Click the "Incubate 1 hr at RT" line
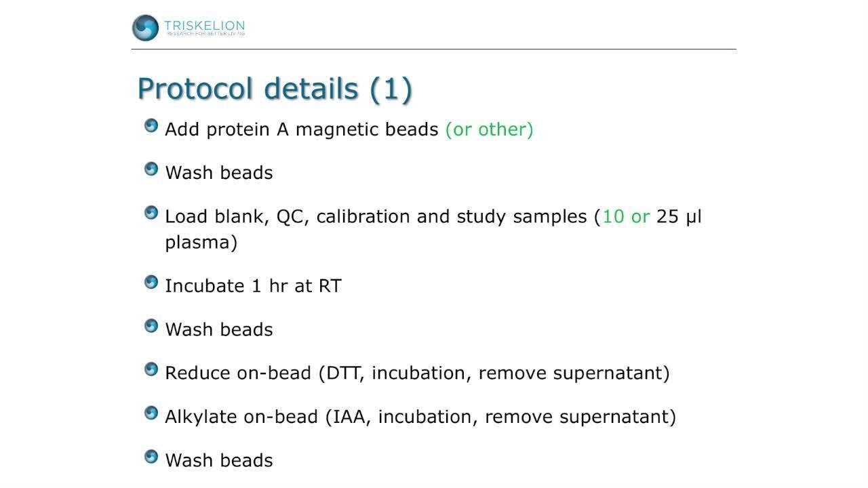This screenshot has height=488, width=868. tap(253, 286)
